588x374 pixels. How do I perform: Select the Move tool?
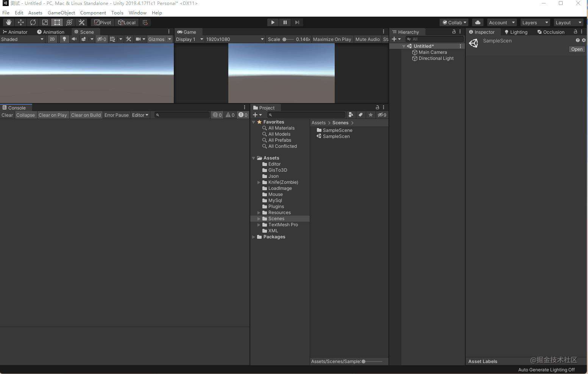pyautogui.click(x=20, y=22)
